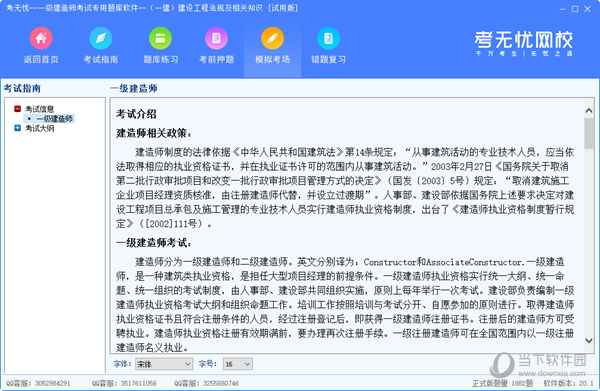The width and height of the screenshot is (600, 391).
Task: Click the 考试指南 toolbar label
Action: [x=101, y=59]
